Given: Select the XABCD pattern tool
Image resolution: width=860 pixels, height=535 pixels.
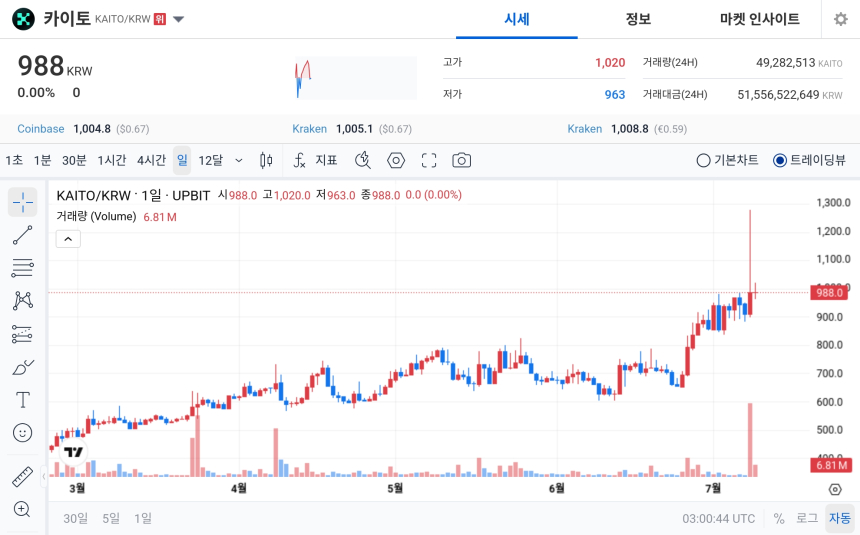Looking at the screenshot, I should pos(22,301).
